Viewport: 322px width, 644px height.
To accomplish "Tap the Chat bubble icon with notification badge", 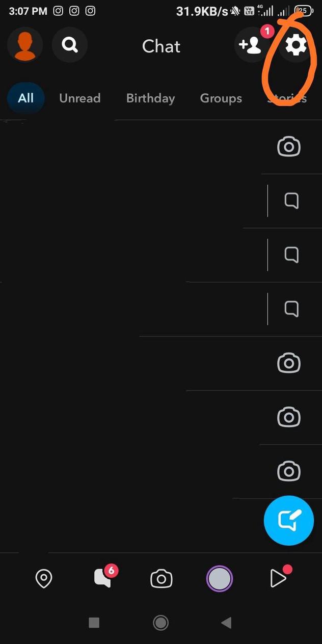I will (103, 578).
